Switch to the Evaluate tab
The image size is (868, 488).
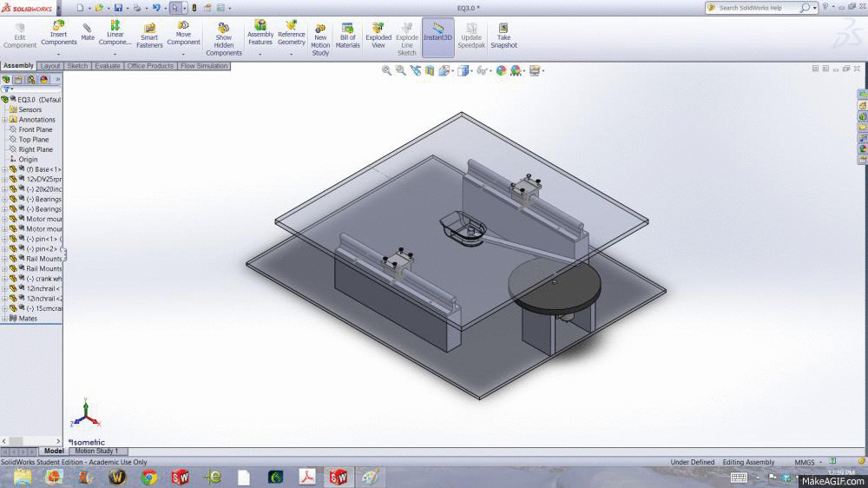[x=108, y=66]
